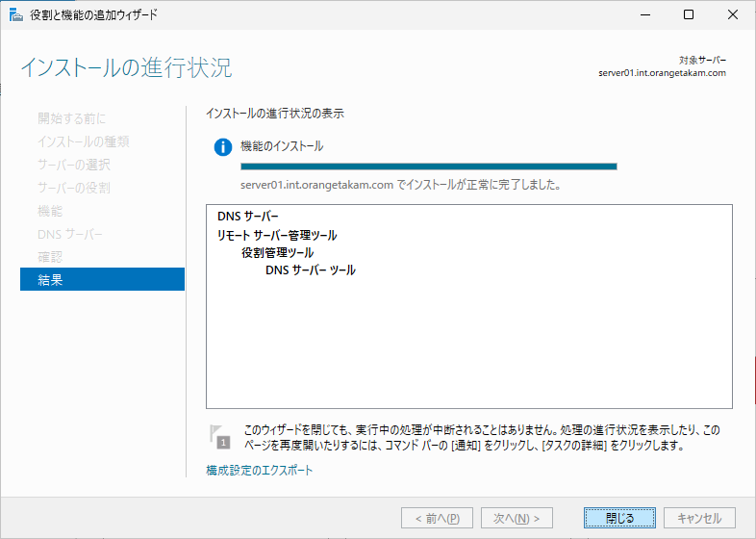This screenshot has height=539, width=756.
Task: Click the キャンセル button
Action: 699,518
